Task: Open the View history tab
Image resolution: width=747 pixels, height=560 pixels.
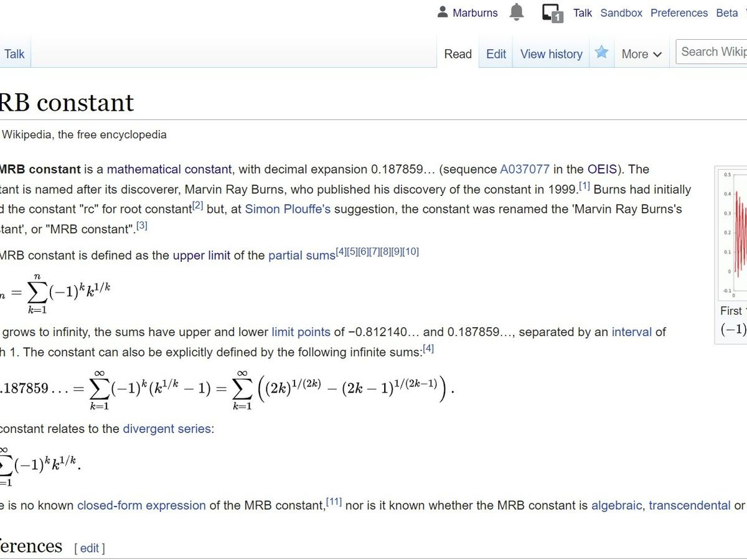Action: [x=551, y=54]
